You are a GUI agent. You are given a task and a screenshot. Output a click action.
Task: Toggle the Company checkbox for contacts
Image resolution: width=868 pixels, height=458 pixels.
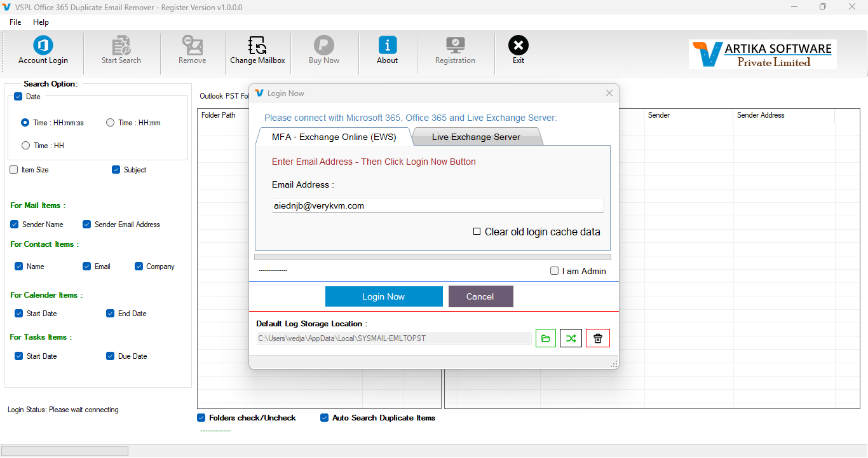(139, 267)
